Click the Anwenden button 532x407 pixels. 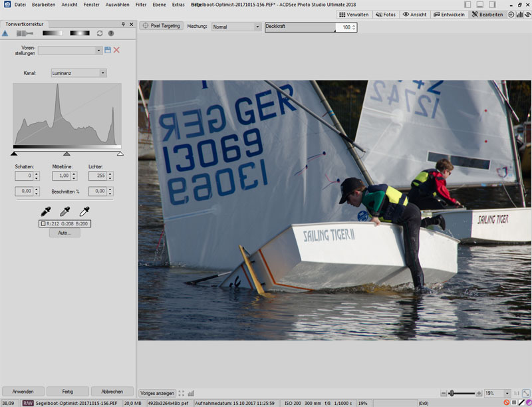point(23,392)
